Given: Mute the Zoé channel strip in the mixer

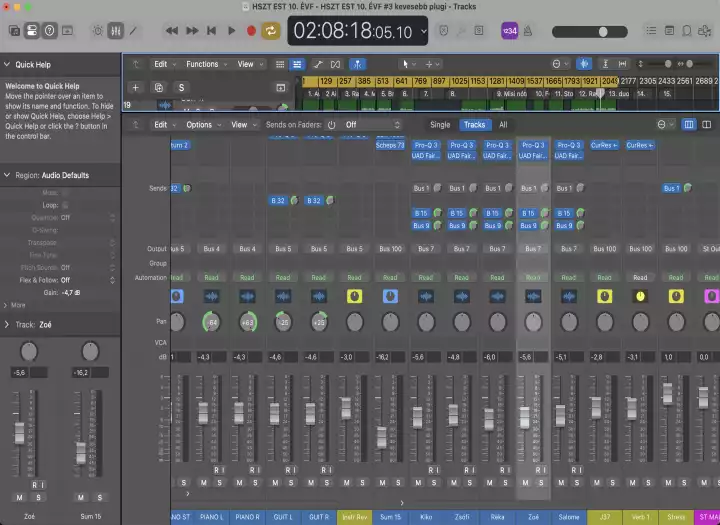Looking at the screenshot, I should tap(525, 482).
